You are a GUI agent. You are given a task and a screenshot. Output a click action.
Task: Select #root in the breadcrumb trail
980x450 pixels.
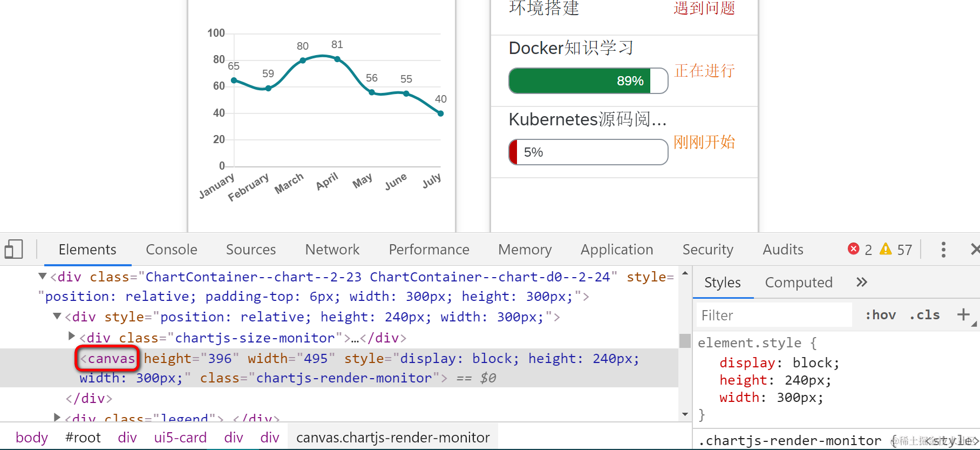click(83, 437)
